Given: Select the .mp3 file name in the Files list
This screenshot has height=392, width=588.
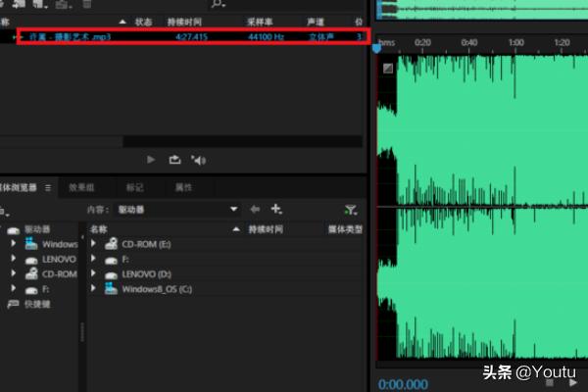Looking at the screenshot, I should pyautogui.click(x=70, y=37).
